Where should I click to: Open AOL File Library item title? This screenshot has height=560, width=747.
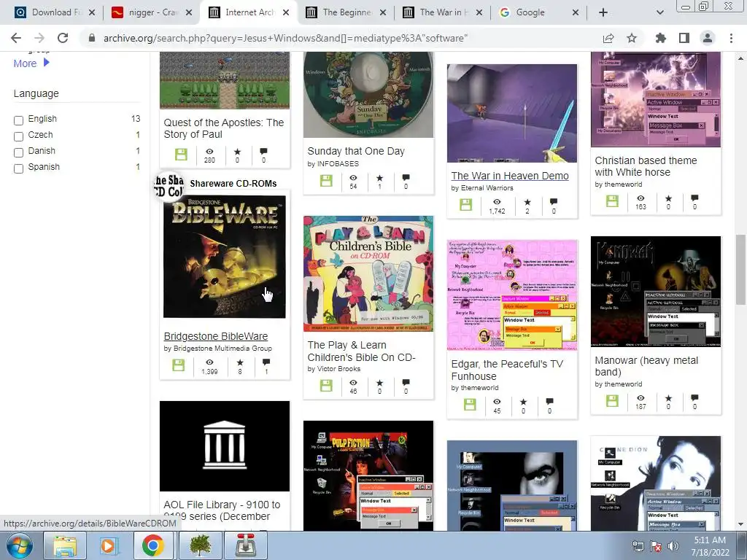pos(222,510)
